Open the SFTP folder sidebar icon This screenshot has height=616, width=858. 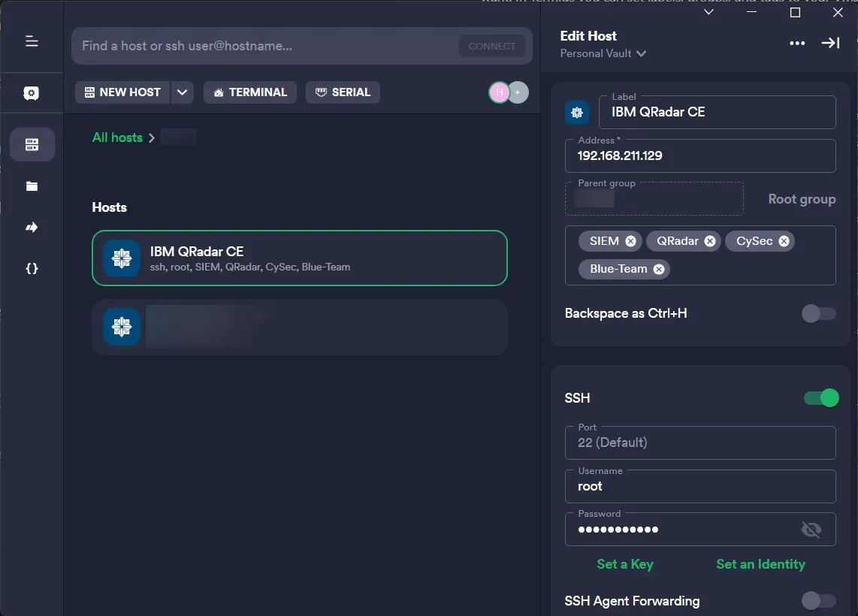point(32,186)
